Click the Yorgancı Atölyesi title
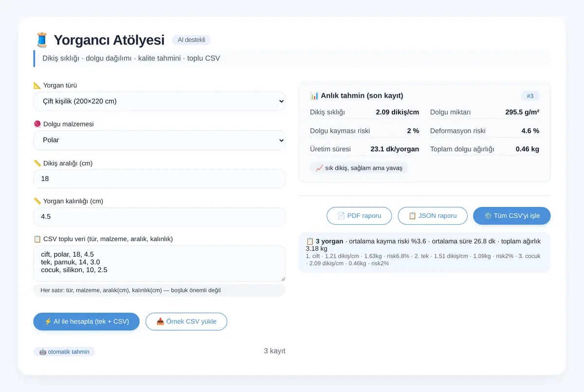The width and height of the screenshot is (584, 392). coord(109,40)
